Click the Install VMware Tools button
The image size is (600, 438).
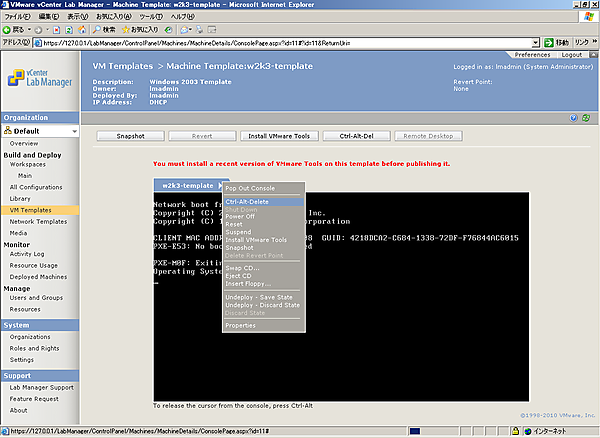(278, 135)
